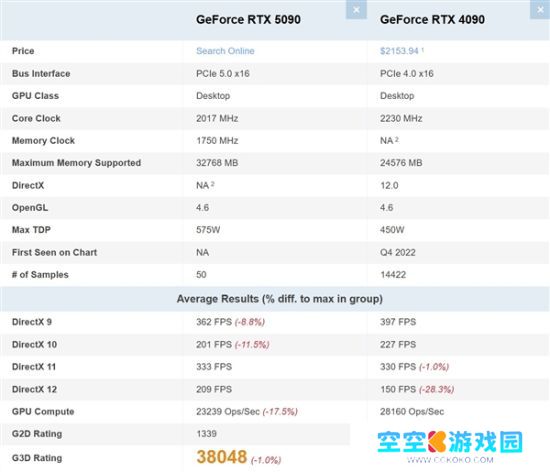Select the Price row label

tap(23, 51)
